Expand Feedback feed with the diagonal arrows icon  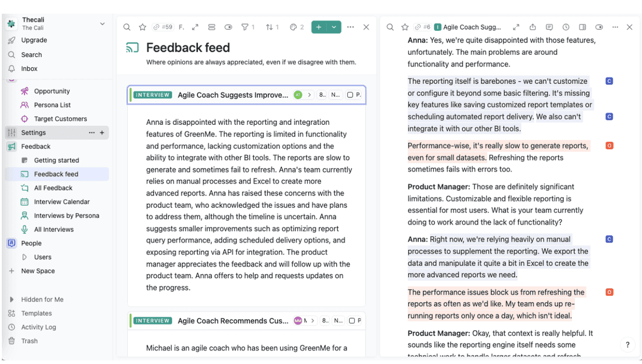(194, 27)
